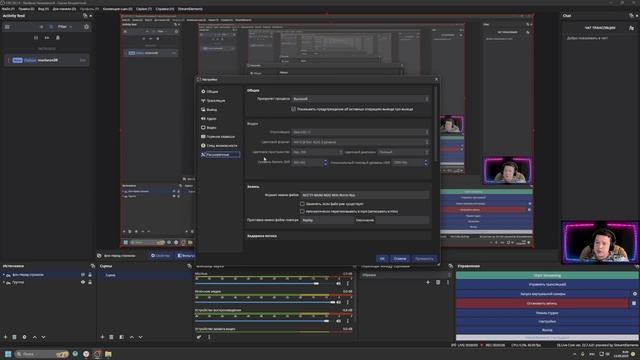640x360 pixels.
Task: Toggle lock on first source row
Action: [90, 275]
